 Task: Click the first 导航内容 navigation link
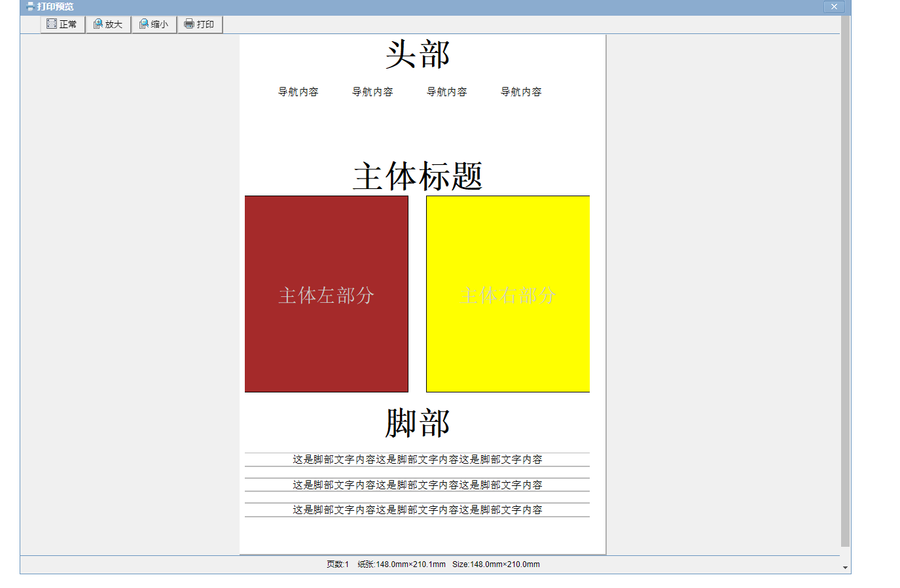coord(299,92)
